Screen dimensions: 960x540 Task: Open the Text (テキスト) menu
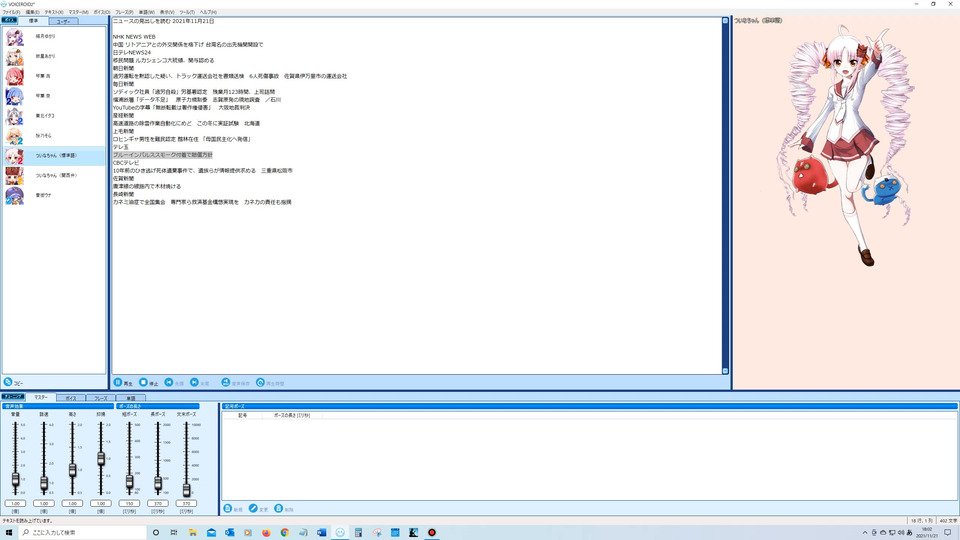(54, 12)
